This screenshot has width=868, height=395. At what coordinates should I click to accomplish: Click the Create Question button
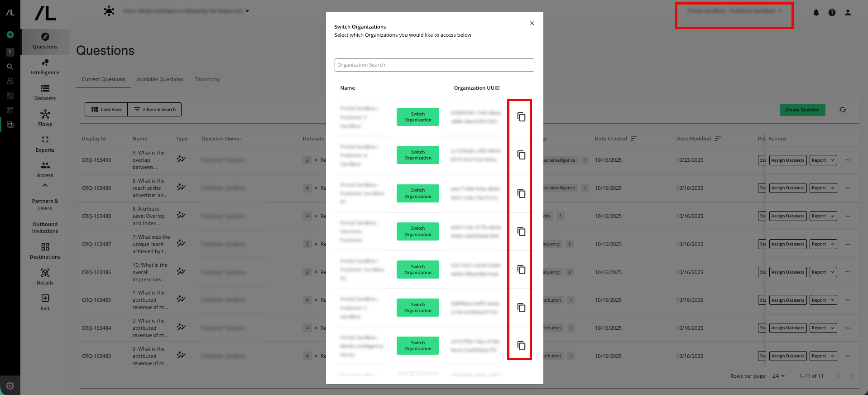[802, 110]
